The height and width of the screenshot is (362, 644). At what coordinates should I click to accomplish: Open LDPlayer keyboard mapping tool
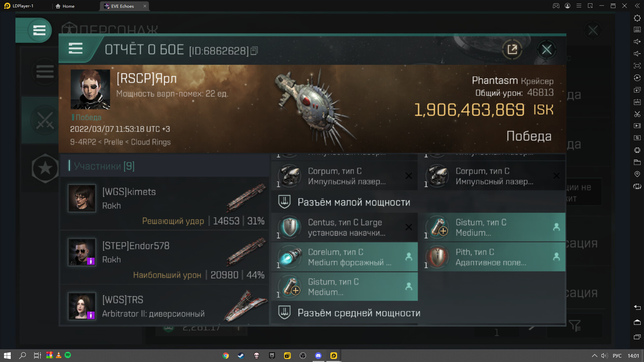637,30
